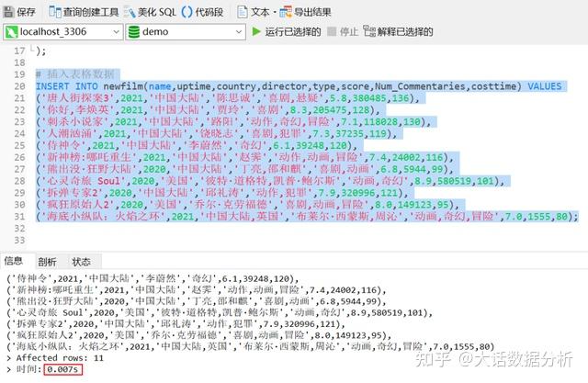Click the '心灵奇旅 Soul' row on line 28
Viewport: 588px width, 383px height.
point(270,181)
